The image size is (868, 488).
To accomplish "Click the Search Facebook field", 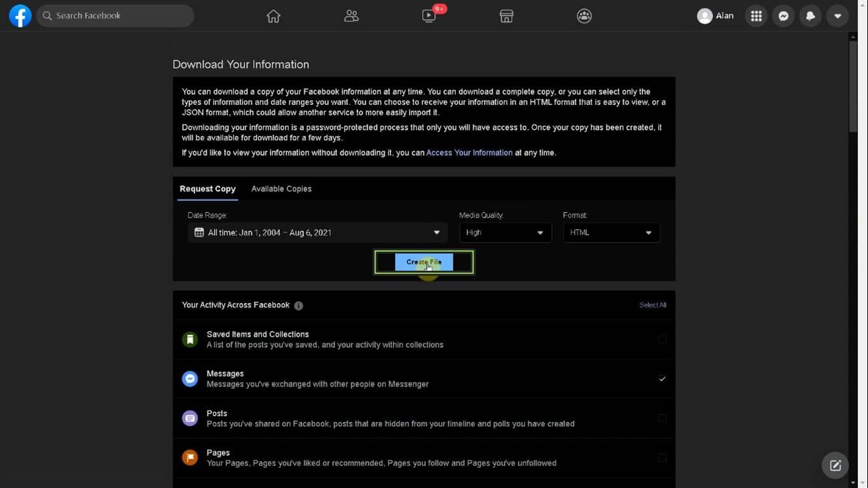I will (x=115, y=15).
